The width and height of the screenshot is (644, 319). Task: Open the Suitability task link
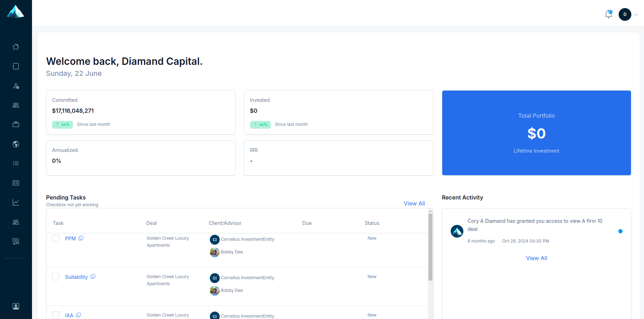[76, 277]
